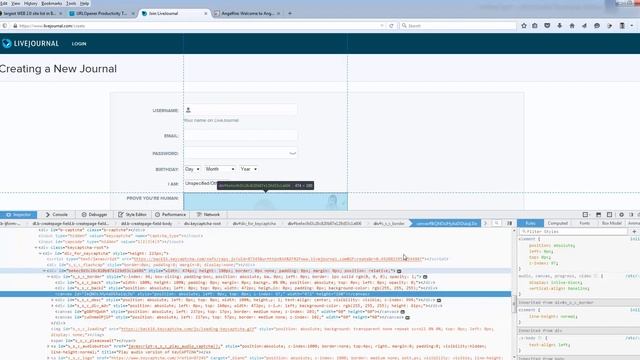Open the birthday Day dropdown
This screenshot has height=360, width=640.
[192, 169]
